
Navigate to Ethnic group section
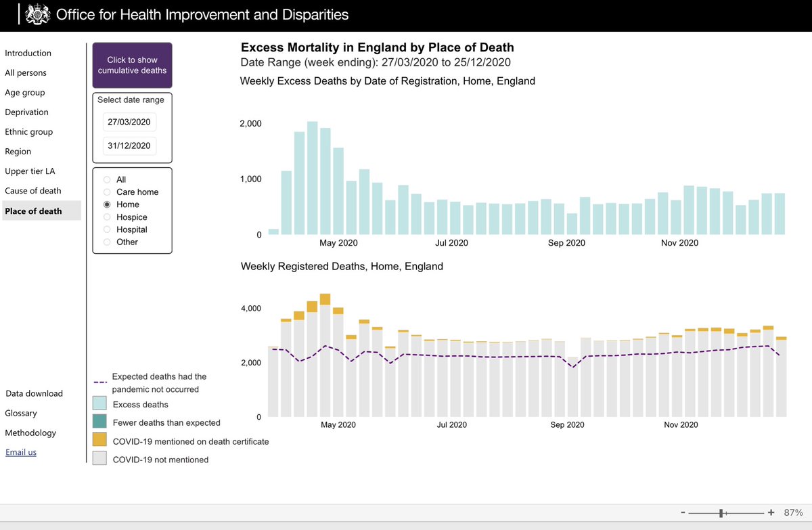(28, 132)
